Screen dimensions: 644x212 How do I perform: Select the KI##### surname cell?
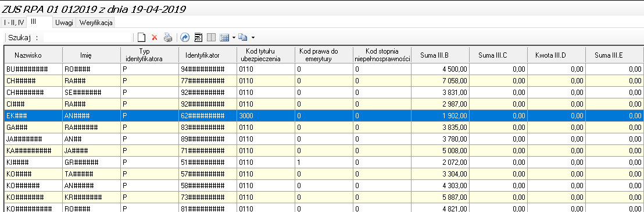point(33,162)
